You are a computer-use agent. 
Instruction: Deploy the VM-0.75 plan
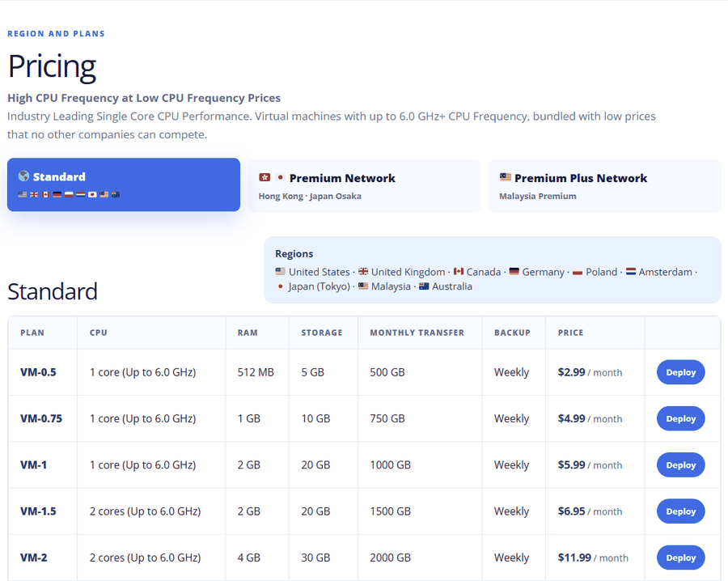pos(680,418)
